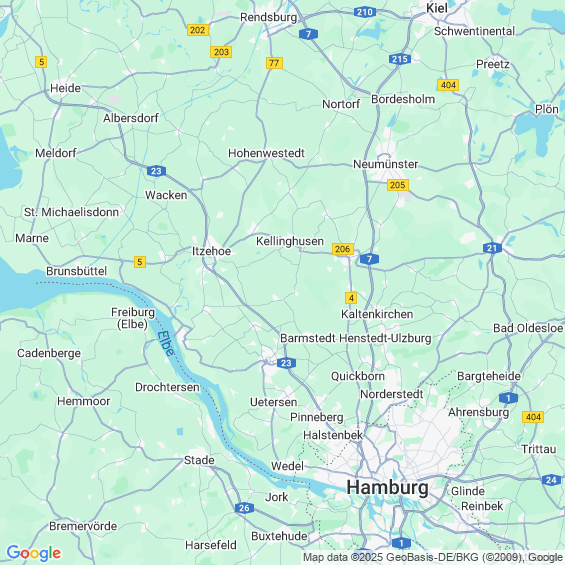Click the Neumünster city label
565x565 pixels.
pyautogui.click(x=385, y=164)
